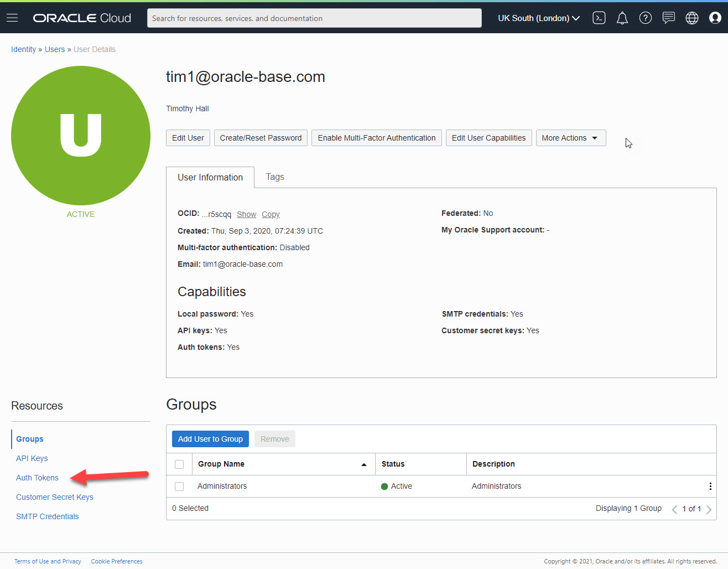Click the Administrators description cell
The height and width of the screenshot is (569, 728).
point(497,486)
